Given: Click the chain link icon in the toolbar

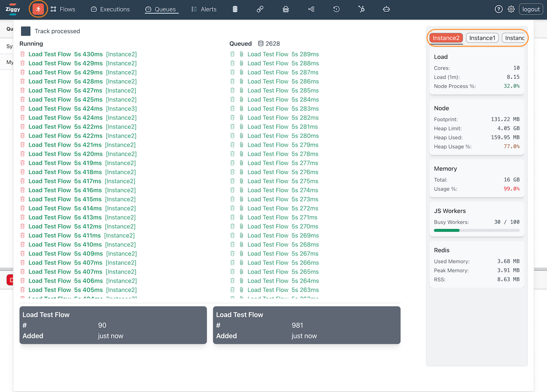Looking at the screenshot, I should 260,9.
